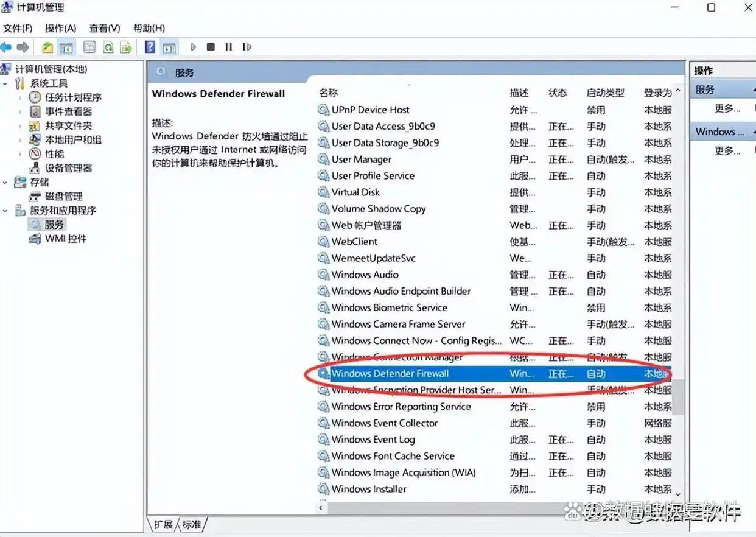
Task: Open the 操作(A) menu
Action: [60, 28]
